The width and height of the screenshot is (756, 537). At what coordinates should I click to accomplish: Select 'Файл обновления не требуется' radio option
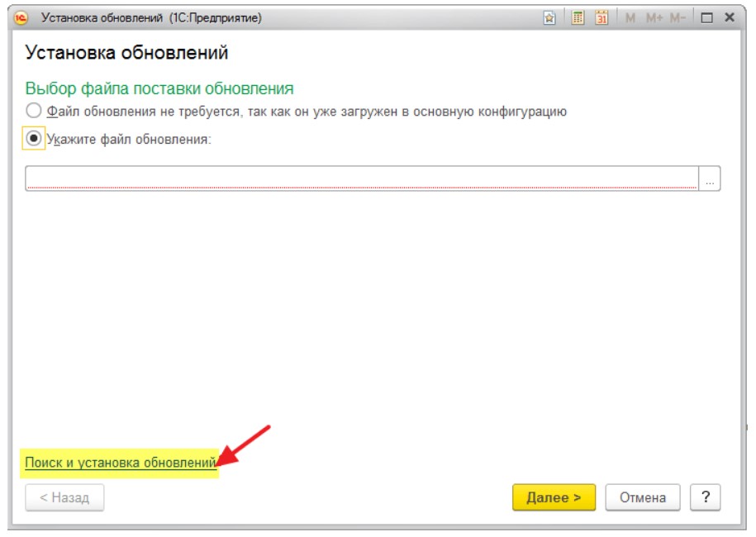tap(33, 111)
